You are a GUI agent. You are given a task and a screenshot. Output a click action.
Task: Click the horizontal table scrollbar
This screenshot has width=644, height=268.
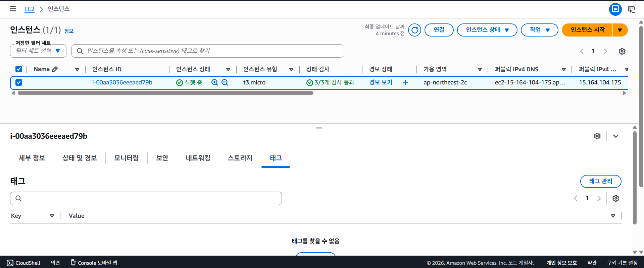click(x=165, y=93)
